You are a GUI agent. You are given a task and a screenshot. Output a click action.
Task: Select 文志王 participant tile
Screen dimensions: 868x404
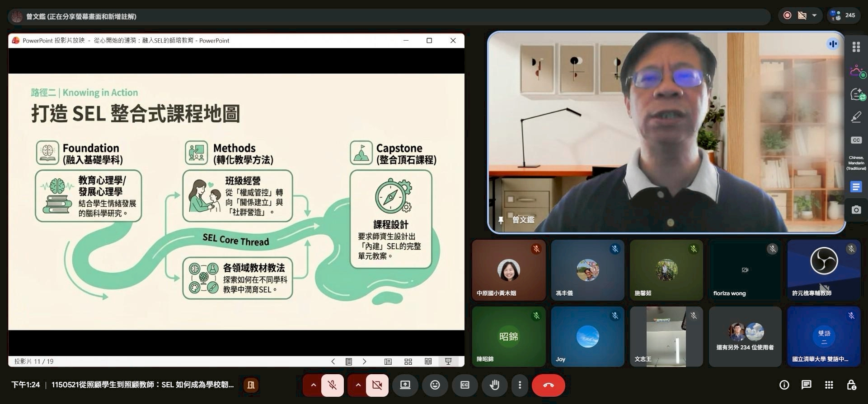coord(666,337)
